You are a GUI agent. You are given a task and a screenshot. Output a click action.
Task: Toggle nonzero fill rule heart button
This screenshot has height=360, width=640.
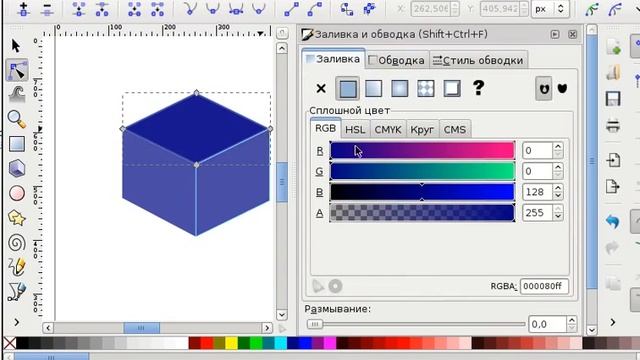pyautogui.click(x=562, y=88)
